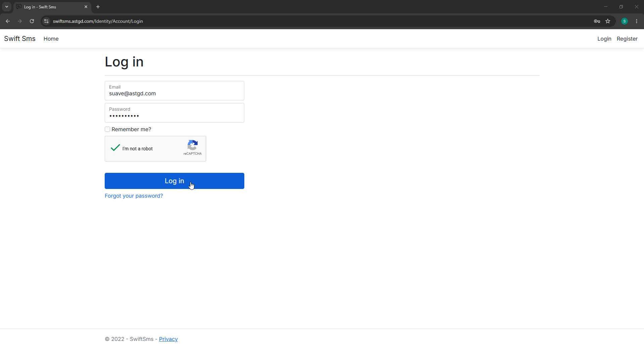Click the Log in page heading
The height and width of the screenshot is (349, 644).
click(x=124, y=62)
